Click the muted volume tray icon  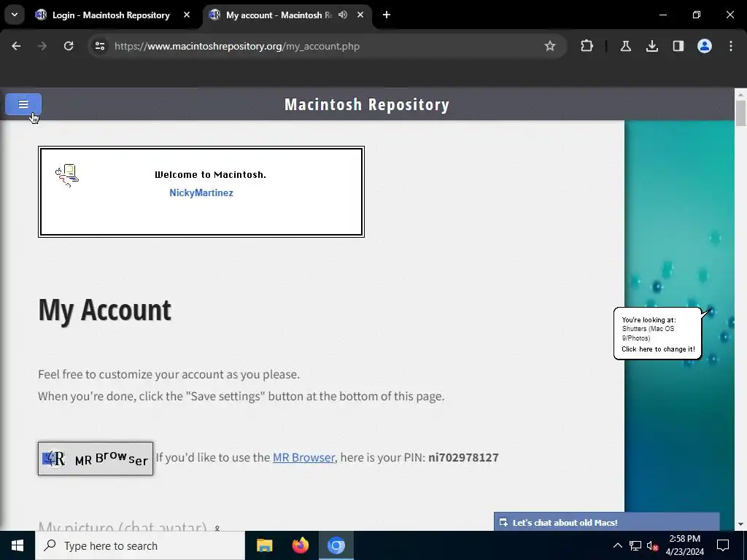tap(653, 546)
